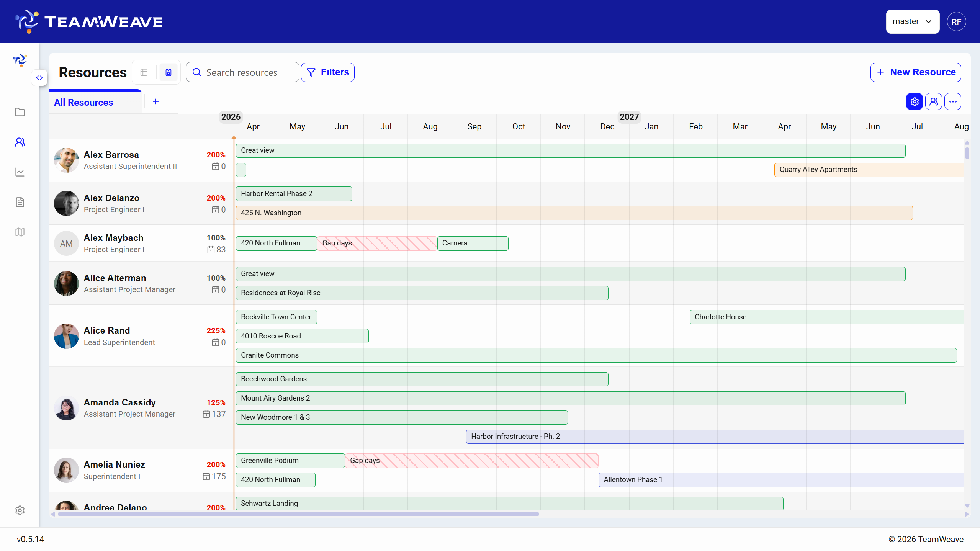Click the horizontal timeline scrollbar thumb

click(298, 514)
